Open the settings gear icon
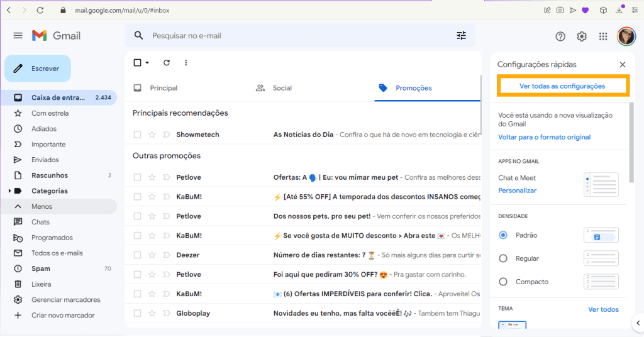 pos(582,36)
